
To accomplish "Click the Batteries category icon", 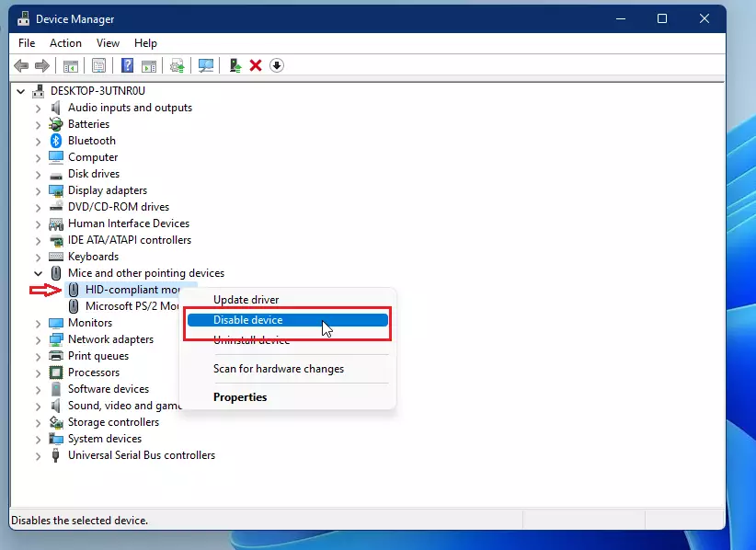I will pyautogui.click(x=56, y=124).
